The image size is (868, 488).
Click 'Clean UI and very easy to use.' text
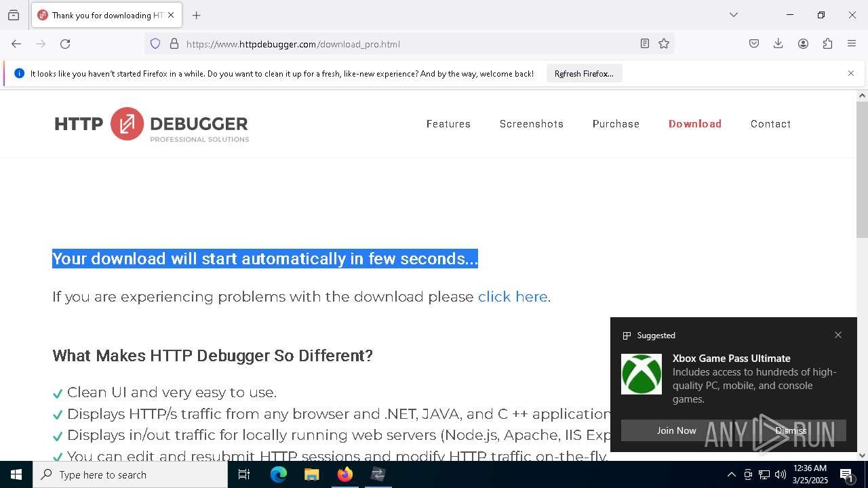tap(172, 392)
